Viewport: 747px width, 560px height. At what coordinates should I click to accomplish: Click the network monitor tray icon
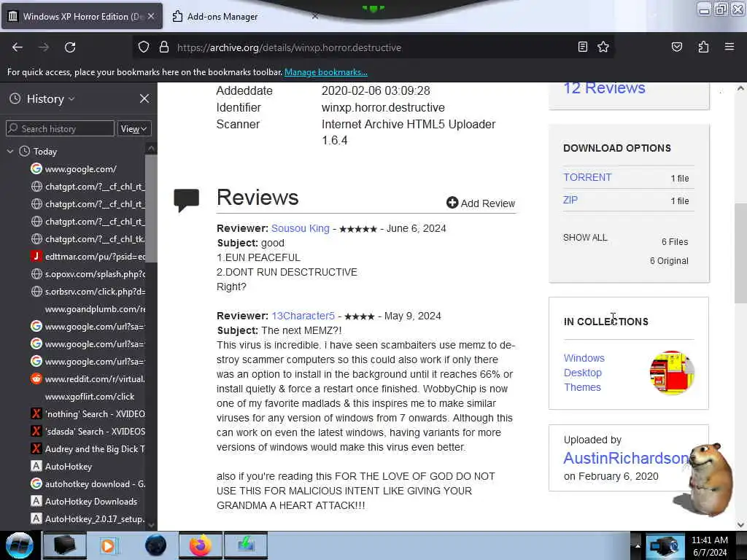point(664,546)
